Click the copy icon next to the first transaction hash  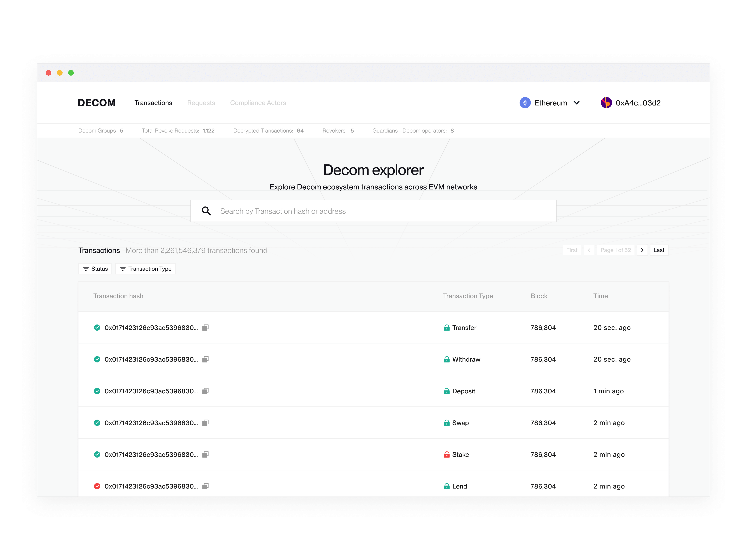tap(206, 327)
